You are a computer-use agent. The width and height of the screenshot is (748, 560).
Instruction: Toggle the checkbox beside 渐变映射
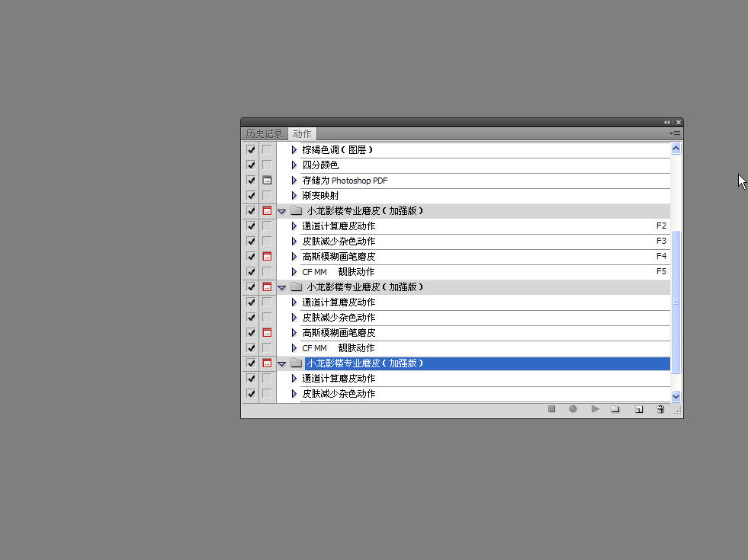pyautogui.click(x=251, y=195)
